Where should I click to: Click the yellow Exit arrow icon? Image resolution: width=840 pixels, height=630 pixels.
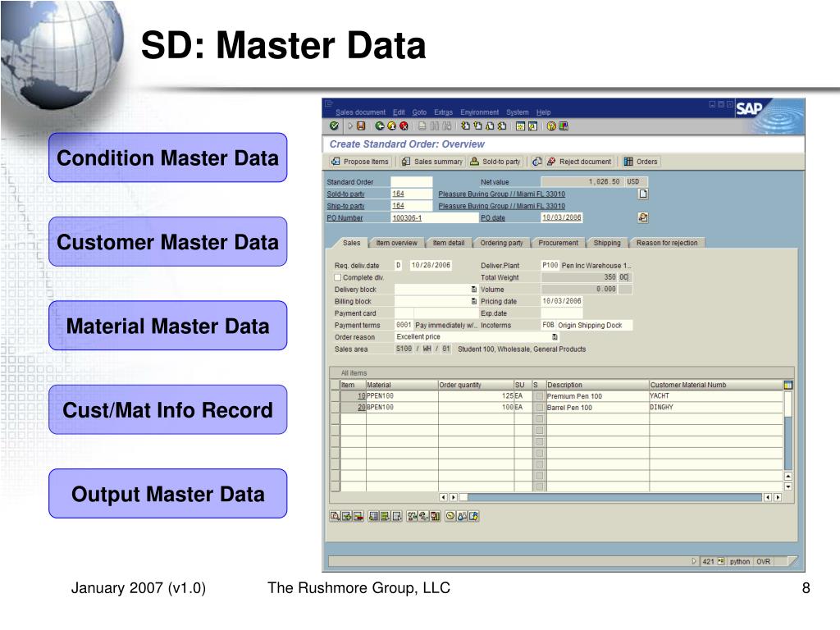click(x=391, y=126)
